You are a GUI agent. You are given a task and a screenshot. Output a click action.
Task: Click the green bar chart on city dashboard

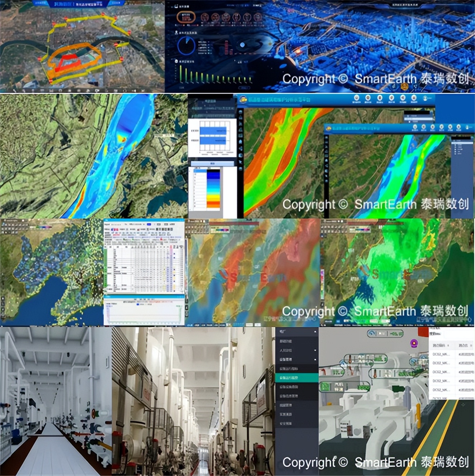point(215,74)
